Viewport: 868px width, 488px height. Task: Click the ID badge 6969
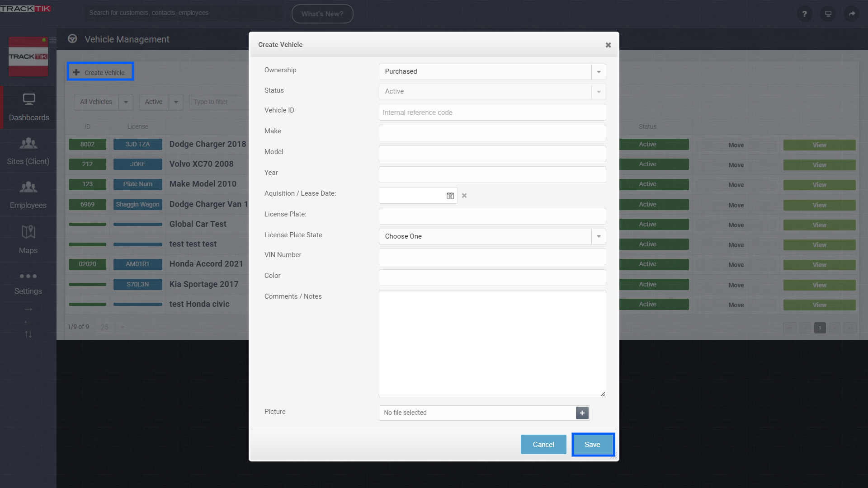pos(88,205)
